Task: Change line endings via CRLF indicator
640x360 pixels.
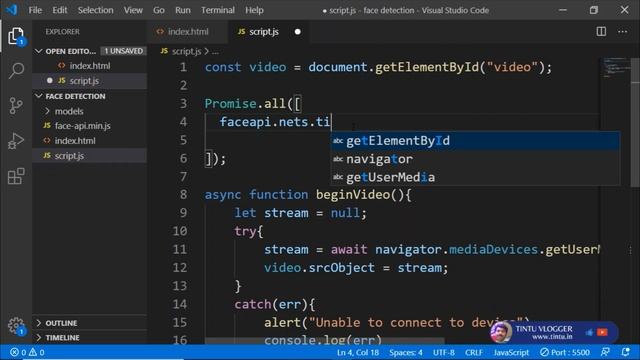Action: tap(474, 352)
